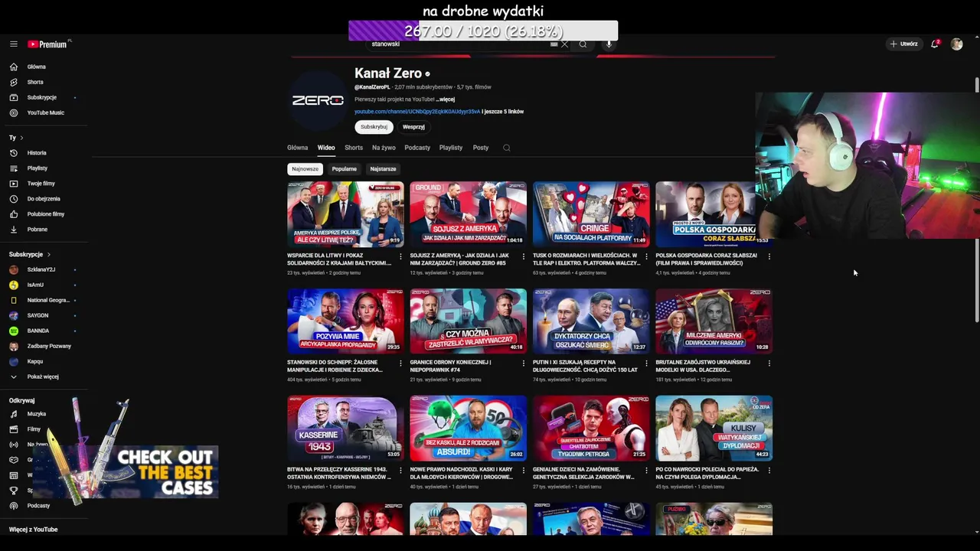The width and height of the screenshot is (980, 551).
Task: Switch to the Posty tab
Action: (x=481, y=148)
